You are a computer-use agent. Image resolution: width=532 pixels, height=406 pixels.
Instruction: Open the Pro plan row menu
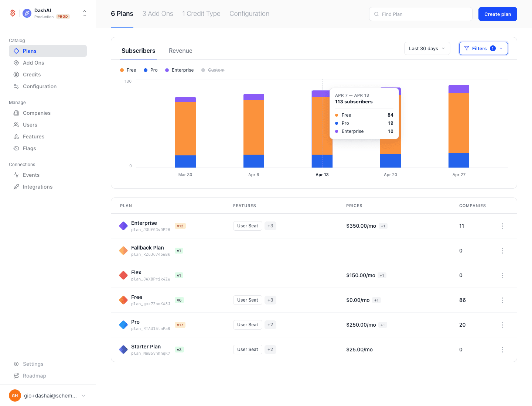pos(502,325)
